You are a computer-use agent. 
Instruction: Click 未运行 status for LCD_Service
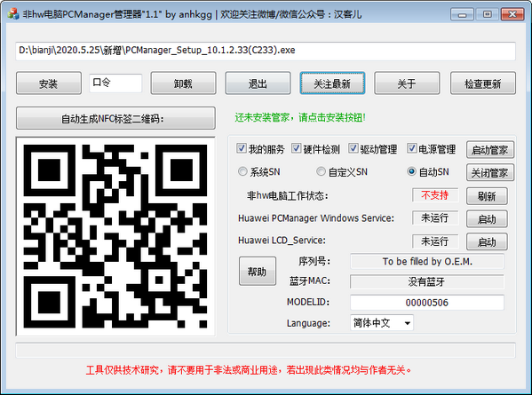coord(435,241)
